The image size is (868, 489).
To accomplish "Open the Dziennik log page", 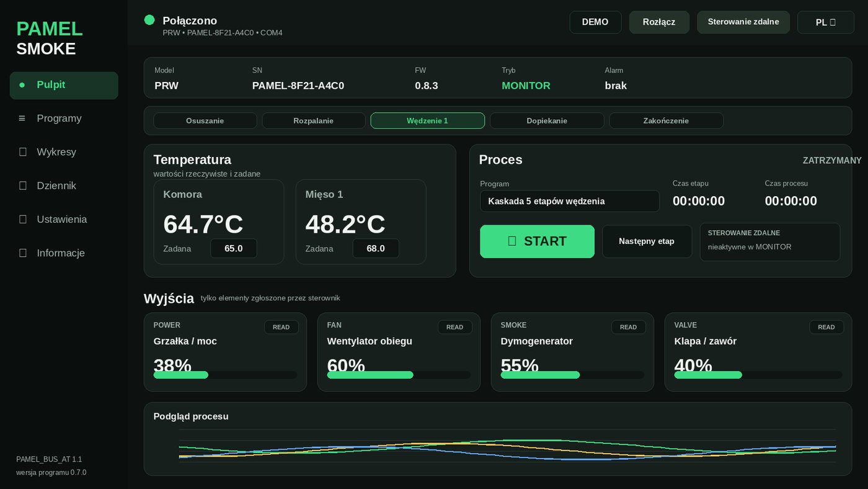I will 64,186.
